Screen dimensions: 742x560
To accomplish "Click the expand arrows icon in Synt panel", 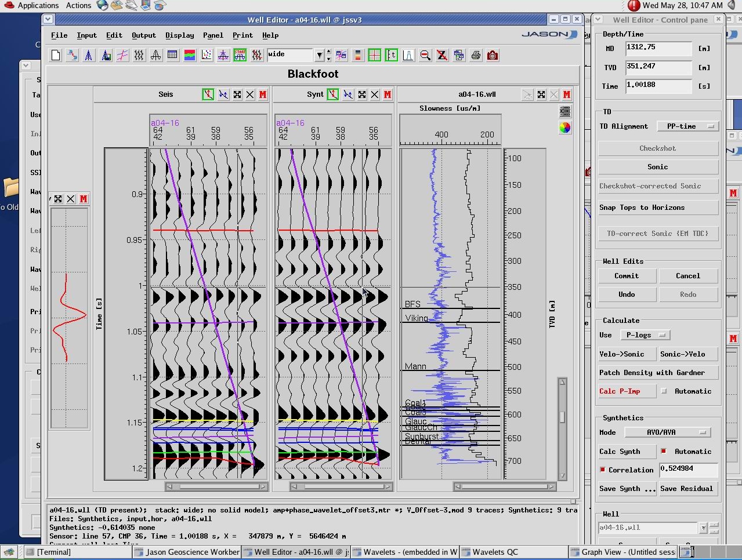I will pos(362,94).
